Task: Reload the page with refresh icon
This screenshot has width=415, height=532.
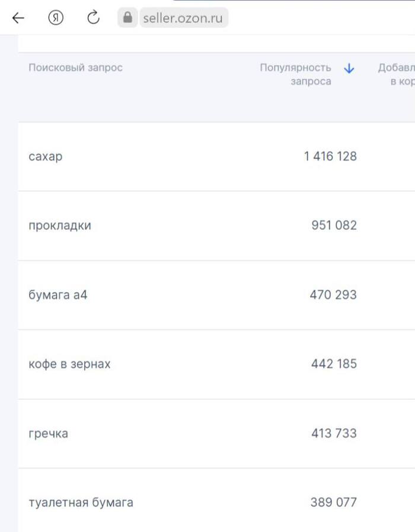Action: tap(94, 17)
